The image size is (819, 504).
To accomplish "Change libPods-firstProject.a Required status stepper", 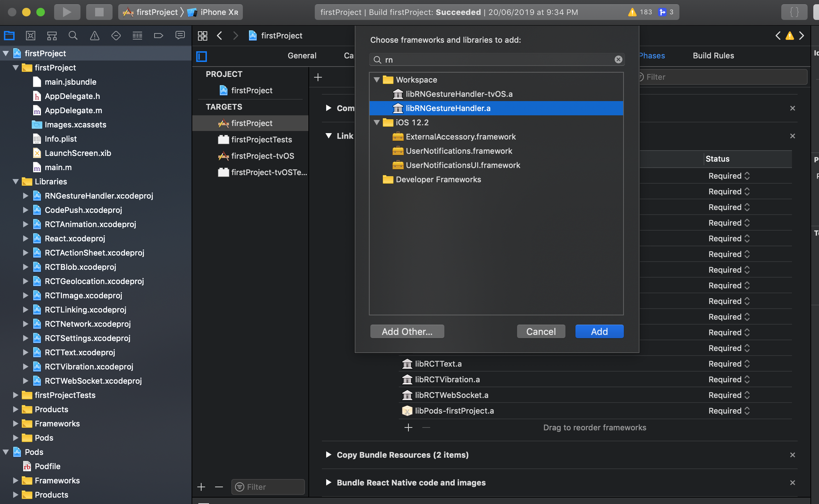I will [x=747, y=411].
